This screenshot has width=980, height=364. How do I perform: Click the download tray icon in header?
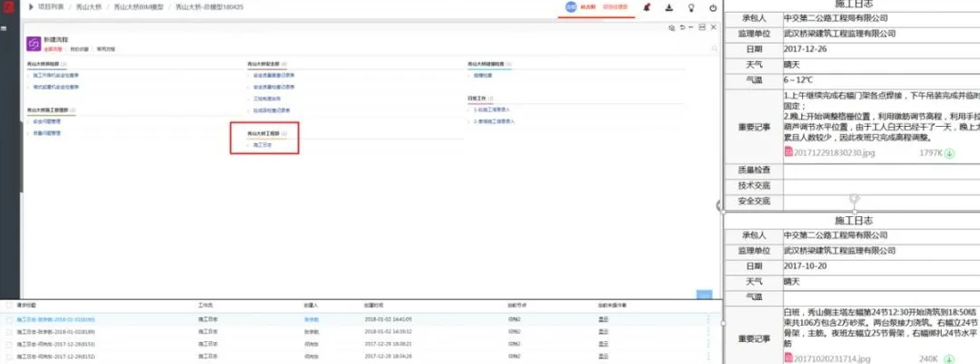coord(670,7)
